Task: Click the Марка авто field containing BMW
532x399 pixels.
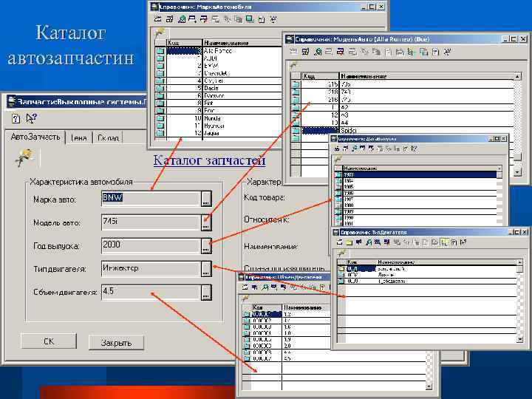Action: (150, 199)
